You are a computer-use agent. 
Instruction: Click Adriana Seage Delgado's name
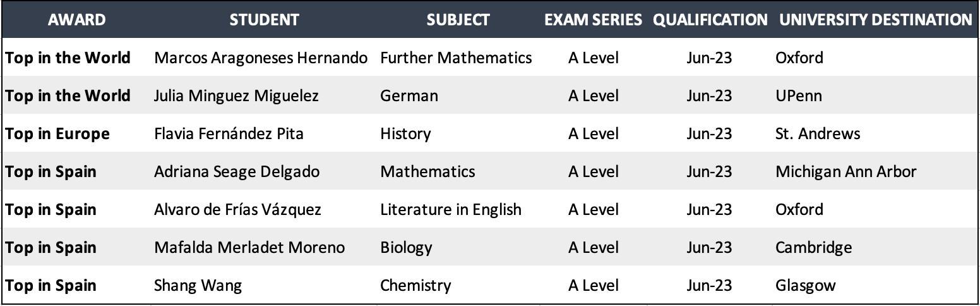237,171
